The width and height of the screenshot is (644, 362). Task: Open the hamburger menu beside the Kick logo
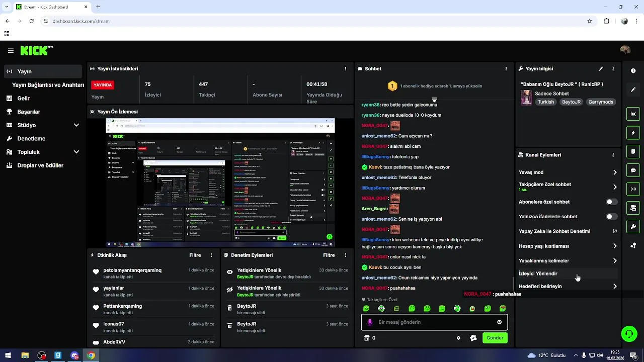pos(11,51)
